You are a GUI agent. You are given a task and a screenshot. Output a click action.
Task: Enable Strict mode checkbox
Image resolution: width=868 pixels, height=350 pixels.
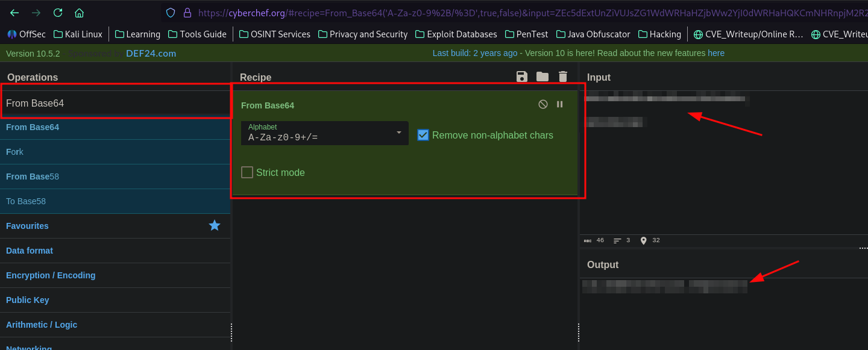click(x=247, y=172)
